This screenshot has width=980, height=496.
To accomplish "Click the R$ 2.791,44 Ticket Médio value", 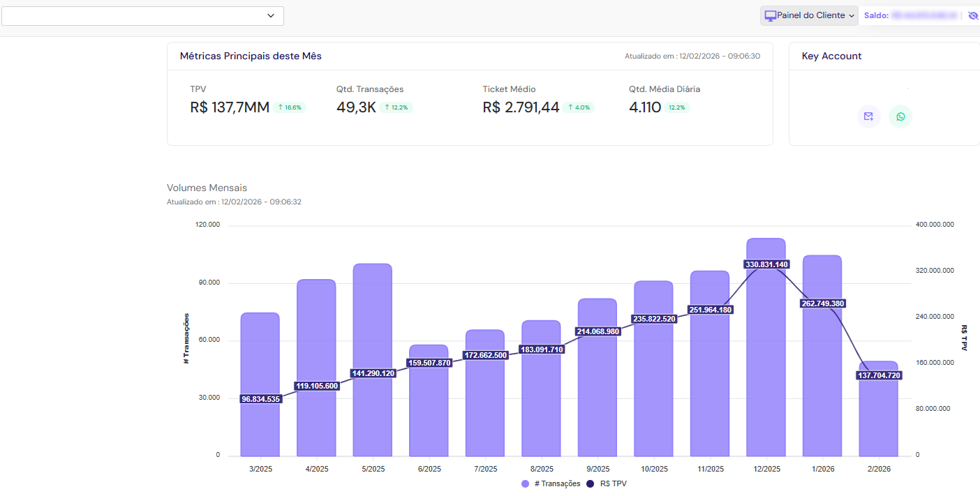I will click(521, 107).
